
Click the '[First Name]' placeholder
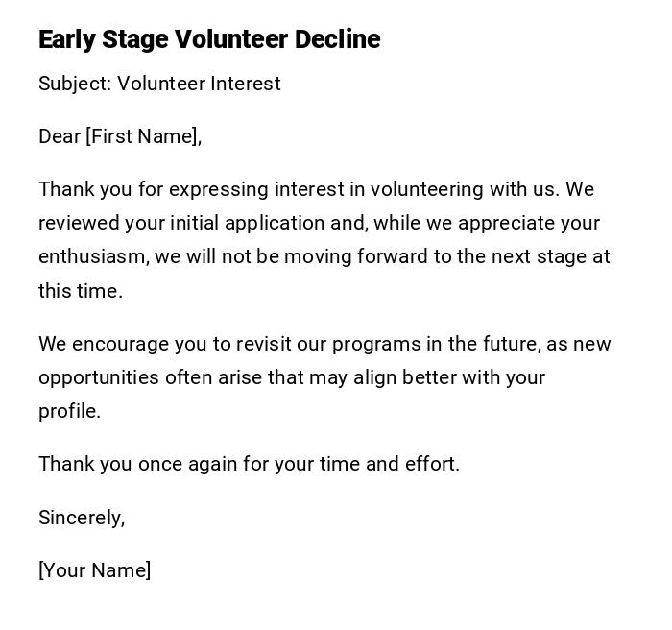coord(143,136)
